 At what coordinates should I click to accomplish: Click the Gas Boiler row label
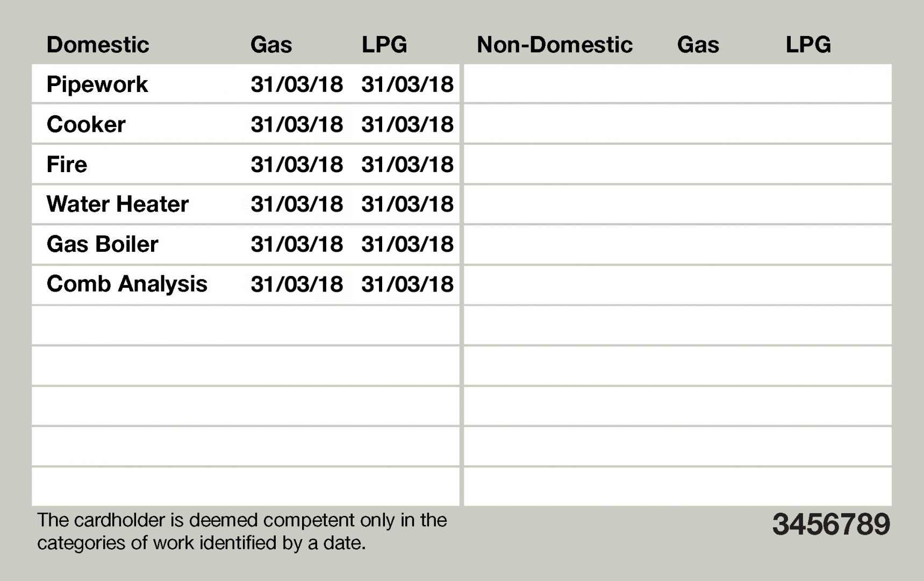coord(103,244)
